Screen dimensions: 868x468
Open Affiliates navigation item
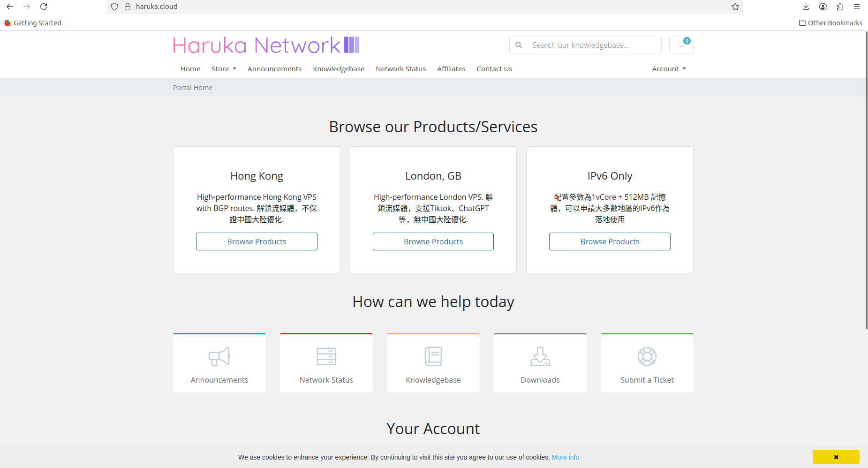pos(451,69)
